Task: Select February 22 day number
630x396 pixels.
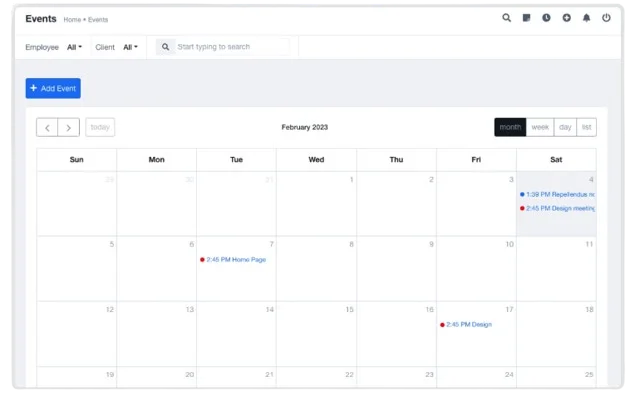Action: coord(350,375)
